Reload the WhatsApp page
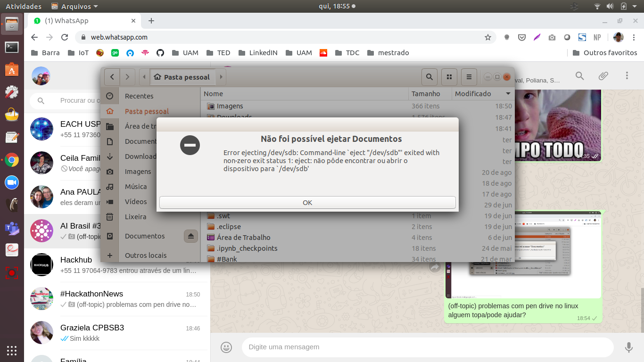This screenshot has height=362, width=644. coord(65,37)
